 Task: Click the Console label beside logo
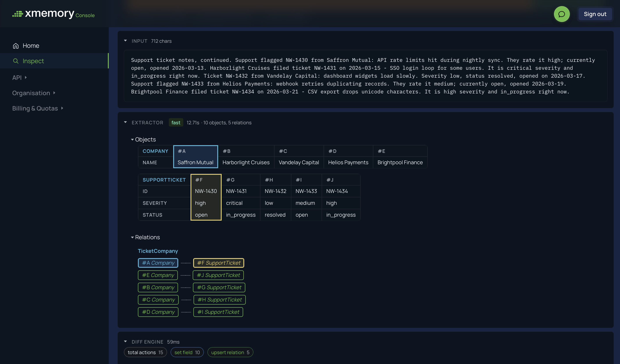[85, 15]
